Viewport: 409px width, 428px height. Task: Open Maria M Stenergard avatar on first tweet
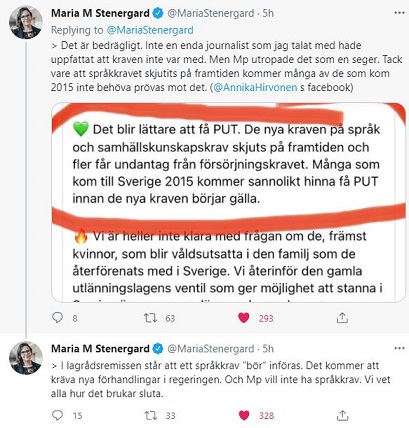click(x=26, y=23)
